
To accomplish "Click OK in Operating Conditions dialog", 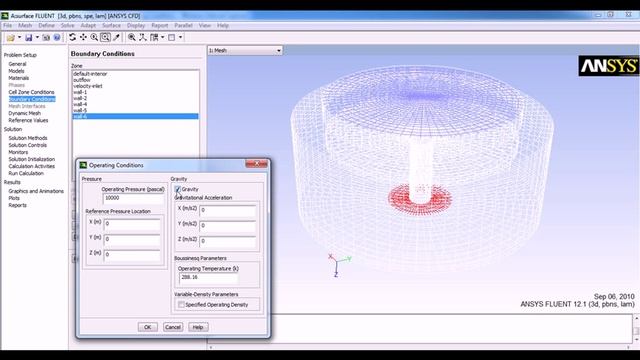I will tap(147, 327).
